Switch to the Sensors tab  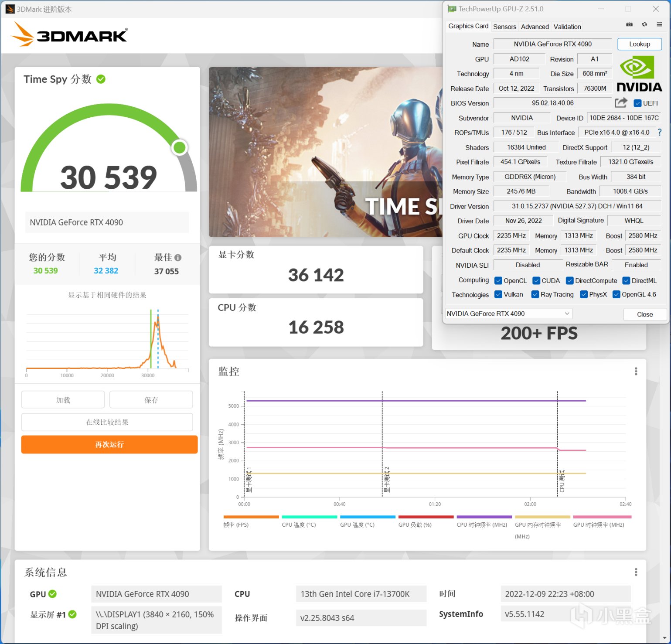click(x=505, y=27)
